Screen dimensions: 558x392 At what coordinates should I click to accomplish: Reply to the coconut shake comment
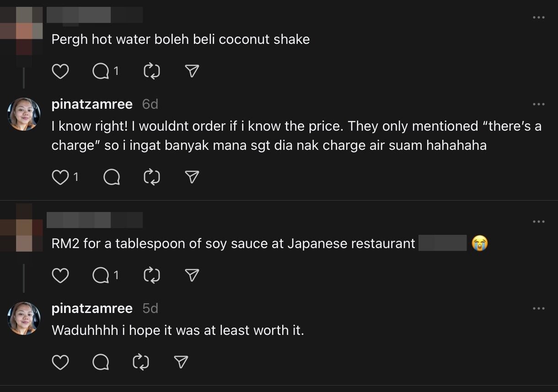(x=101, y=71)
